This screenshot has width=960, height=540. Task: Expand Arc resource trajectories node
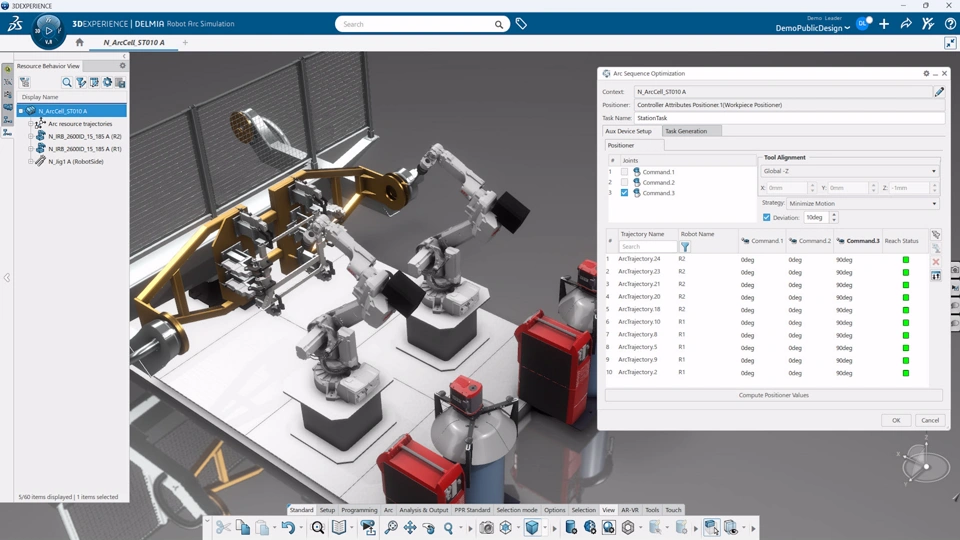click(x=31, y=124)
